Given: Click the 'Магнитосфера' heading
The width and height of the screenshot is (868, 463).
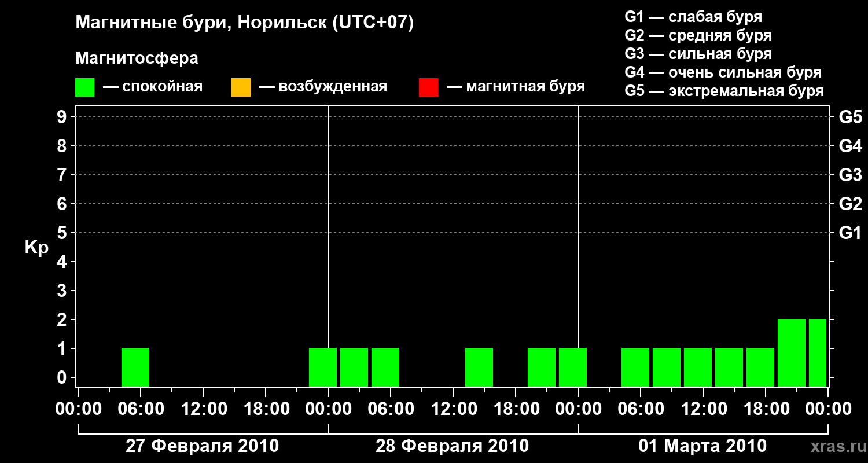Looking at the screenshot, I should pos(137,58).
